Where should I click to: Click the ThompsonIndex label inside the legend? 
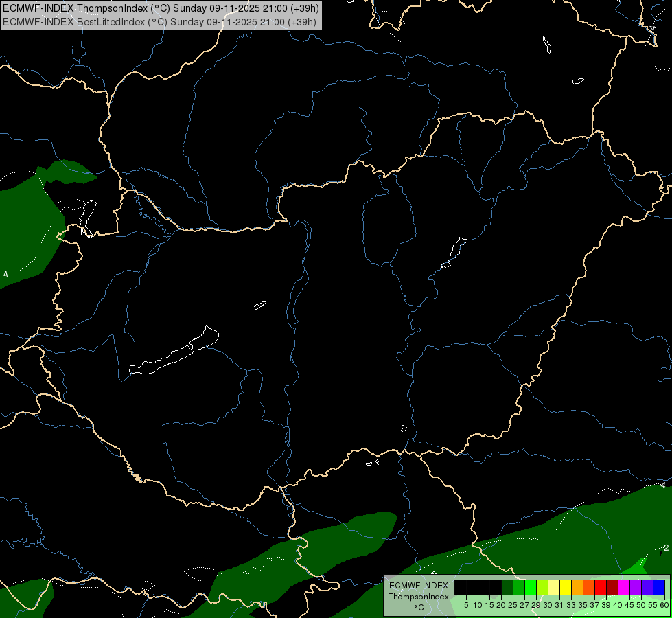tap(419, 597)
